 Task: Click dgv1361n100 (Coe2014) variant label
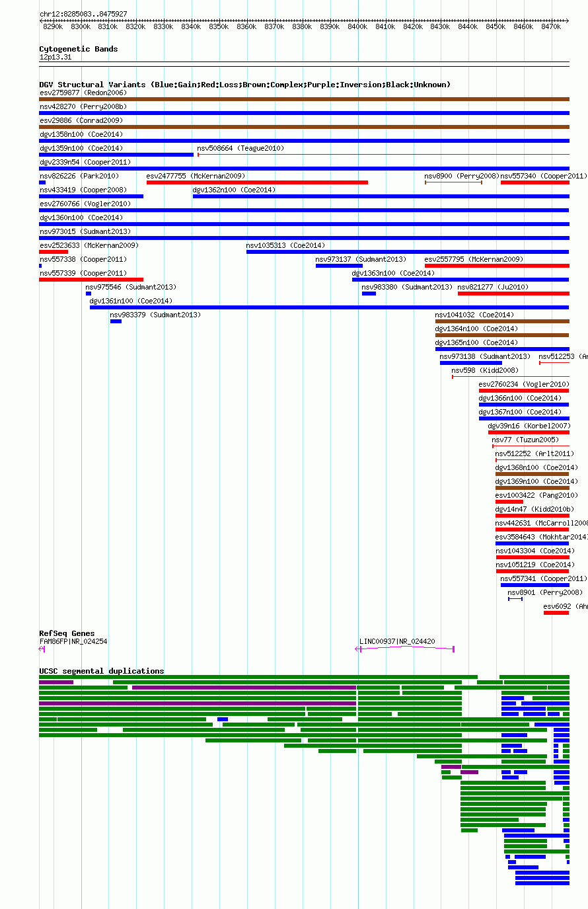point(131,301)
